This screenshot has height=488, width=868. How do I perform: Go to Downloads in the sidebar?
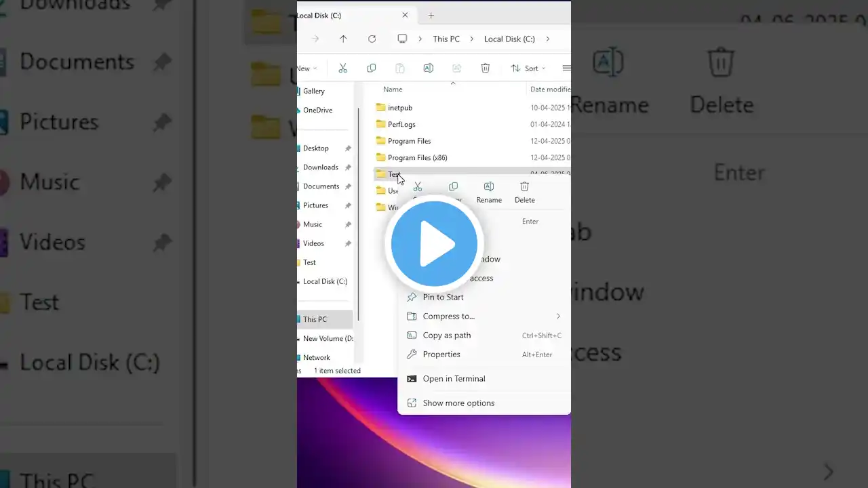[x=320, y=167]
